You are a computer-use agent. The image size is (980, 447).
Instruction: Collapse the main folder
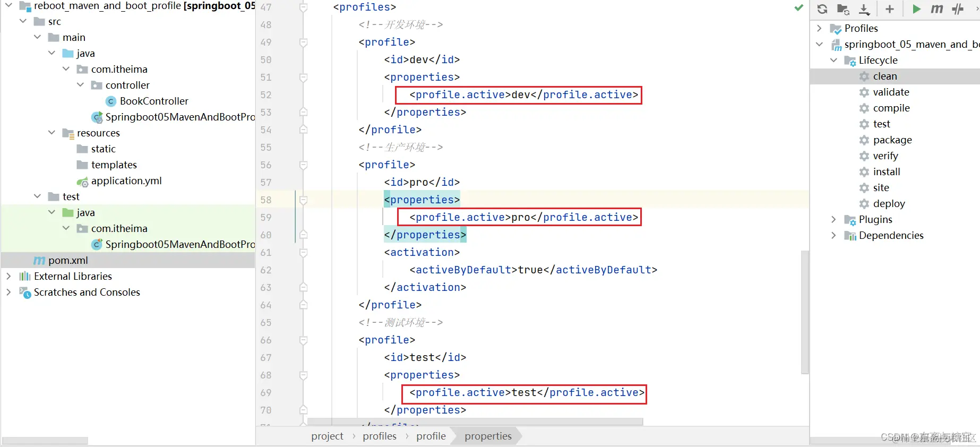(x=37, y=37)
